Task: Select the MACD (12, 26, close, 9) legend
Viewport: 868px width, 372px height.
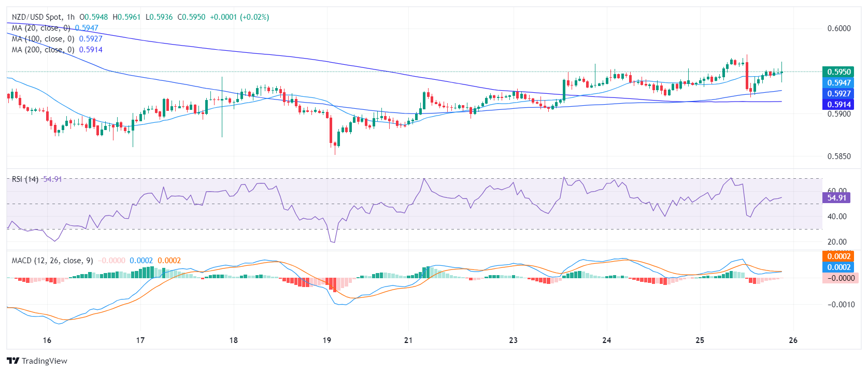Action: coord(52,261)
